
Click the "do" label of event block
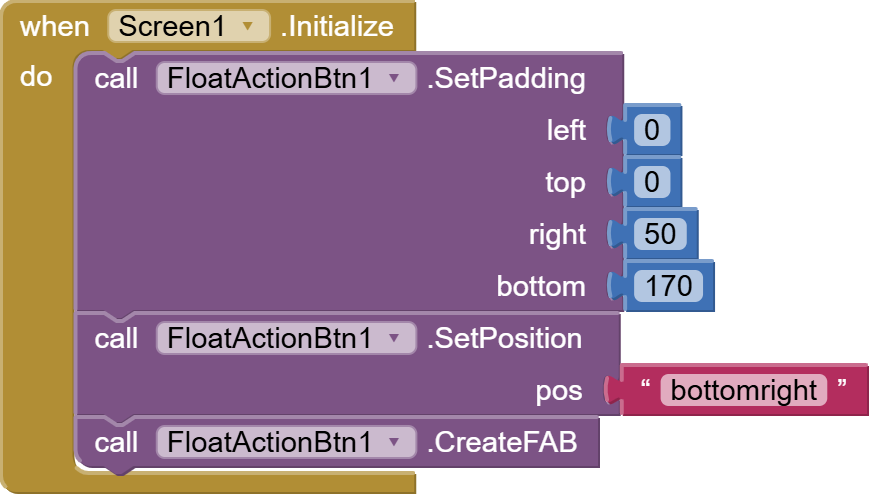(36, 77)
